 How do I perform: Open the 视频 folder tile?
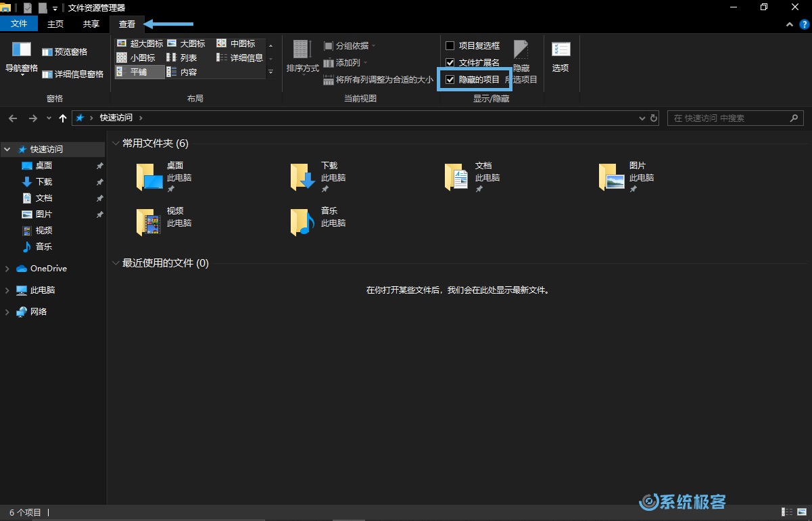164,222
